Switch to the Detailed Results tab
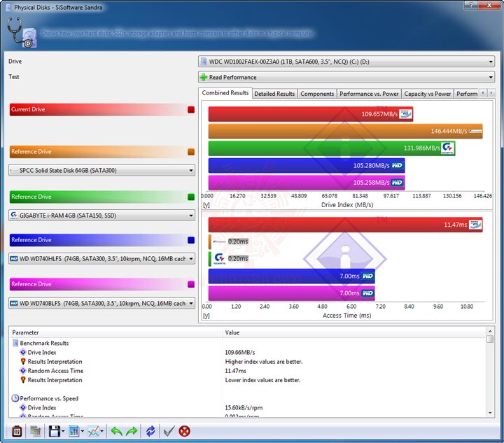The height and width of the screenshot is (443, 504). click(x=274, y=94)
